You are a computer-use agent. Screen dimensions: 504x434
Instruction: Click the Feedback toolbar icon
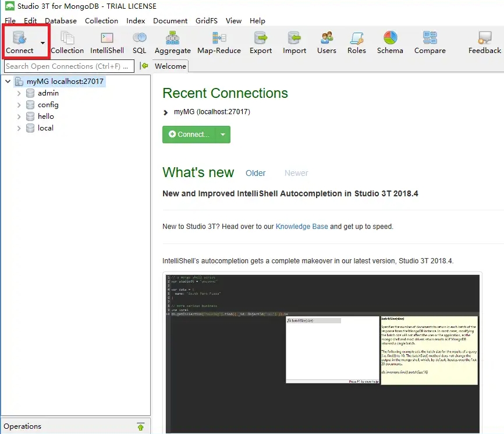(485, 42)
